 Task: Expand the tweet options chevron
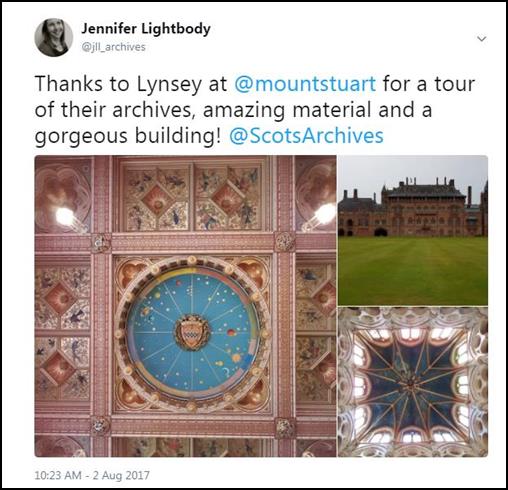click(482, 39)
